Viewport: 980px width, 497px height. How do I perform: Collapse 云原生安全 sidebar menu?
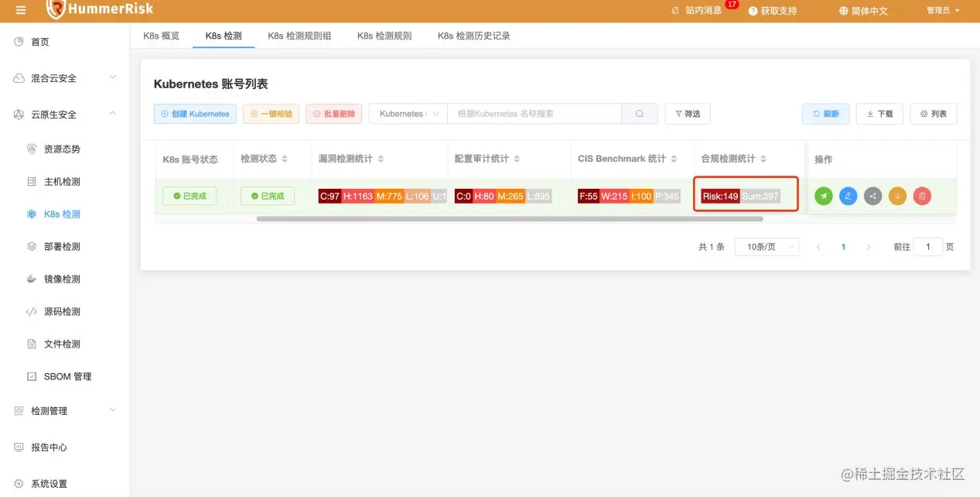coord(65,115)
